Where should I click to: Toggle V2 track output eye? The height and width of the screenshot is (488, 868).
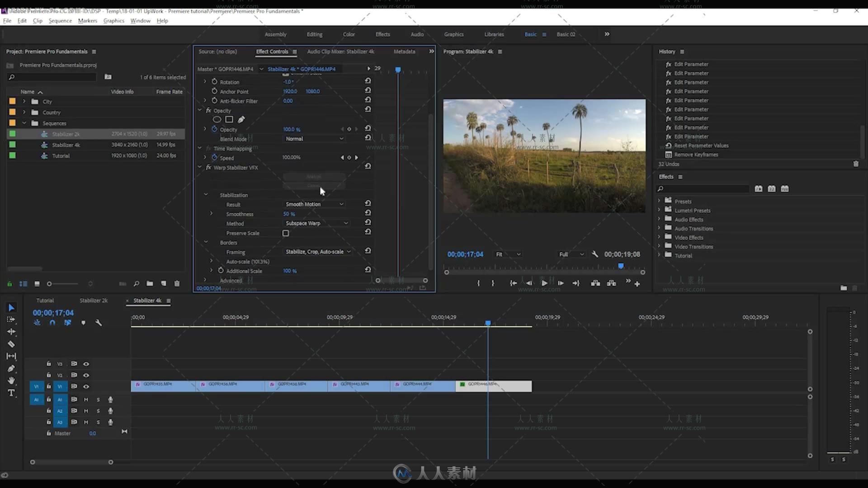click(x=86, y=375)
